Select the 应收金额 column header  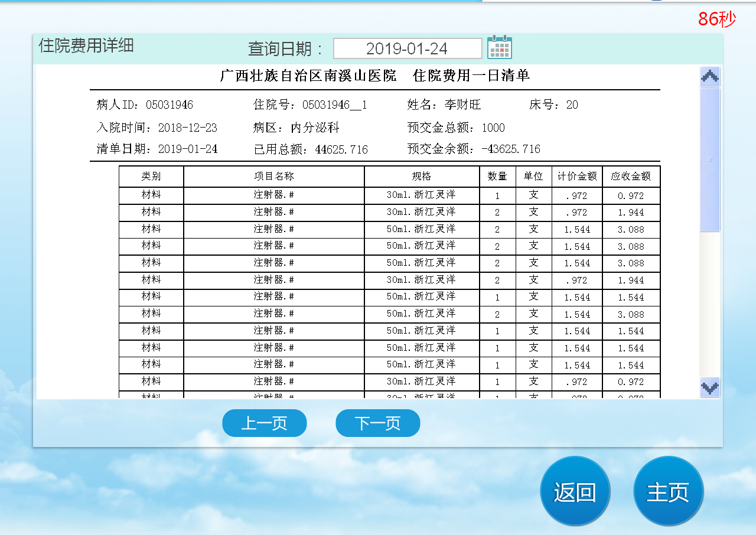coord(631,177)
